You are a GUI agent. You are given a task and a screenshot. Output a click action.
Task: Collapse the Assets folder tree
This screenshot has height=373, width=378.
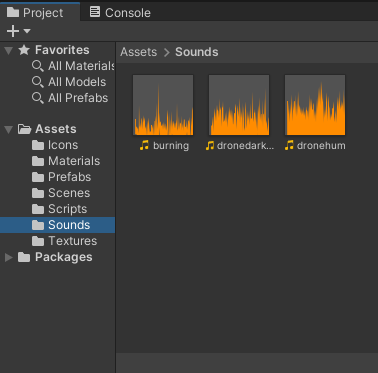pyautogui.click(x=8, y=129)
